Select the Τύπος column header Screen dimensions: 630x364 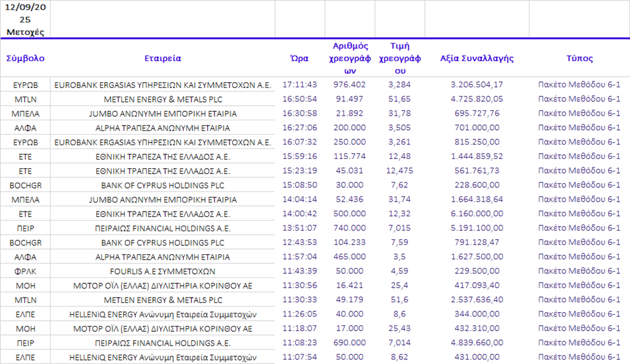pos(579,58)
